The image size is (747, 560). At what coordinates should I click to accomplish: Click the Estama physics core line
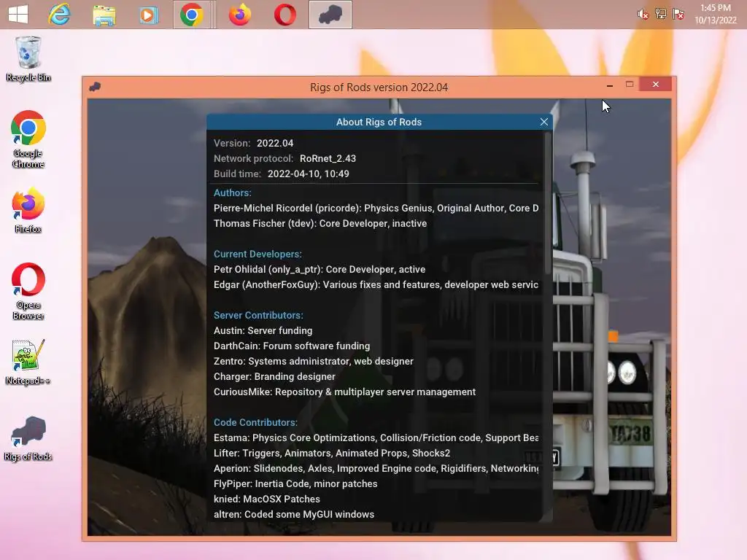pyautogui.click(x=376, y=437)
